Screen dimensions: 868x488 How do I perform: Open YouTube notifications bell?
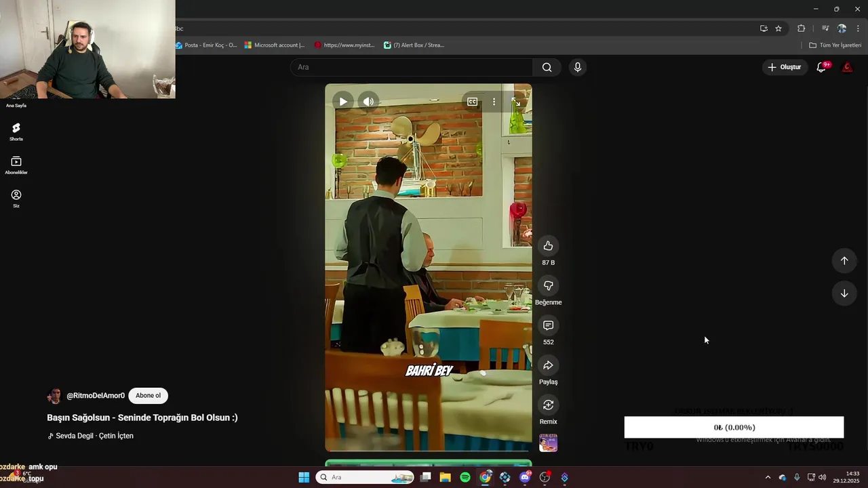[x=821, y=67]
